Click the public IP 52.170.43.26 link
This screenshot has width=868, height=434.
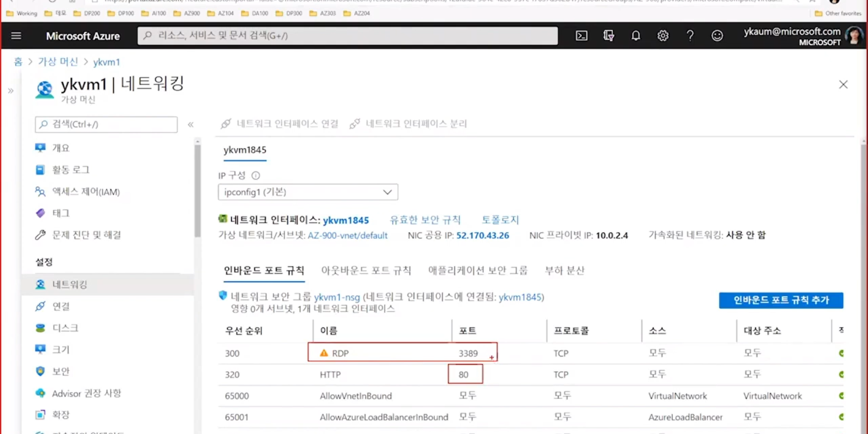coord(482,235)
